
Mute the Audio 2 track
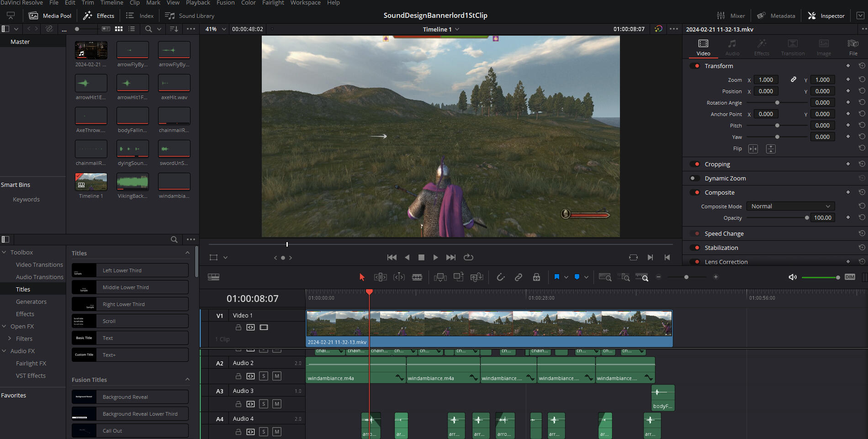pyautogui.click(x=277, y=376)
